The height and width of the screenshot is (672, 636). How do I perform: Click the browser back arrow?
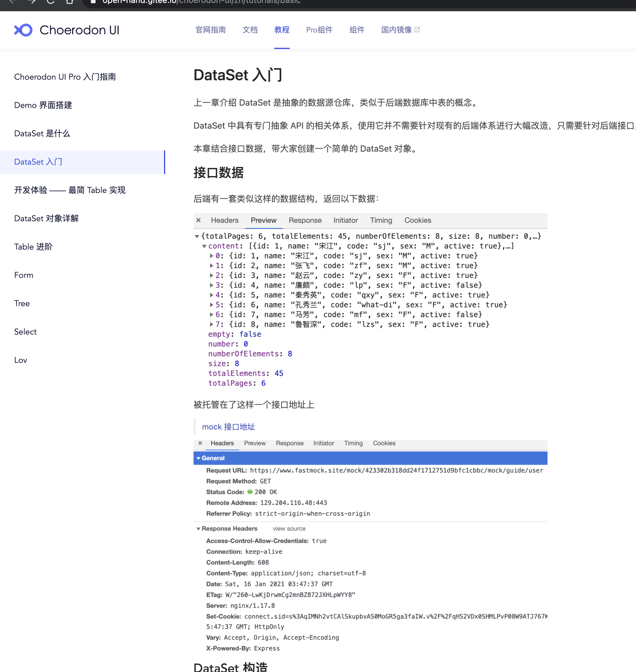coord(13,2)
